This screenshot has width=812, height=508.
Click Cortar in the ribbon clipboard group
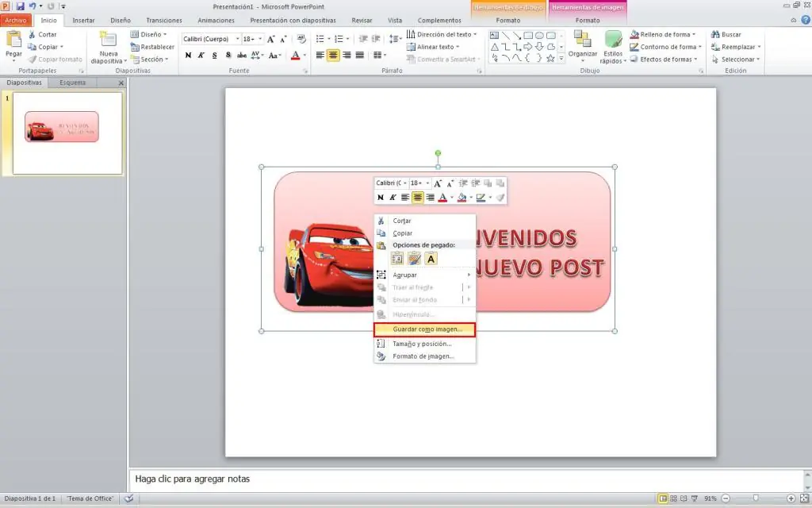pyautogui.click(x=43, y=34)
